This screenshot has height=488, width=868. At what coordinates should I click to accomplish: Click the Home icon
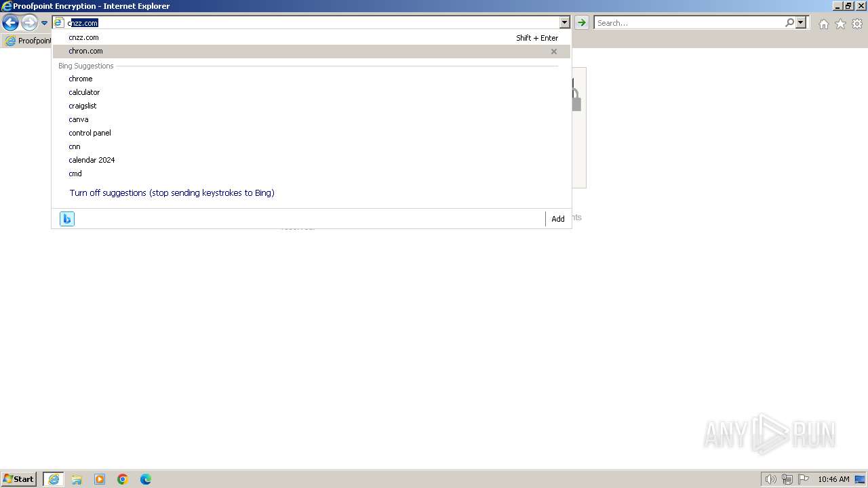pos(823,24)
